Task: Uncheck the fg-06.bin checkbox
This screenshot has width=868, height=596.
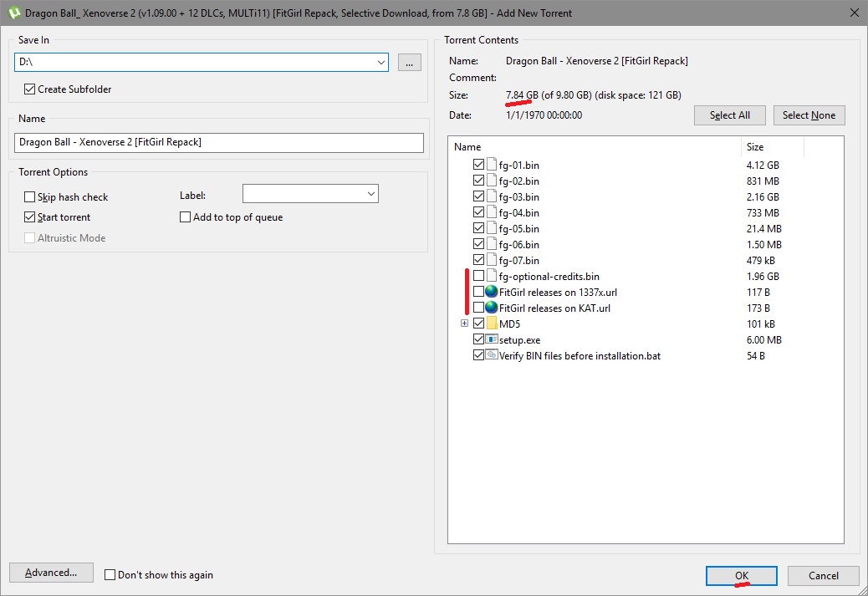Action: click(479, 244)
